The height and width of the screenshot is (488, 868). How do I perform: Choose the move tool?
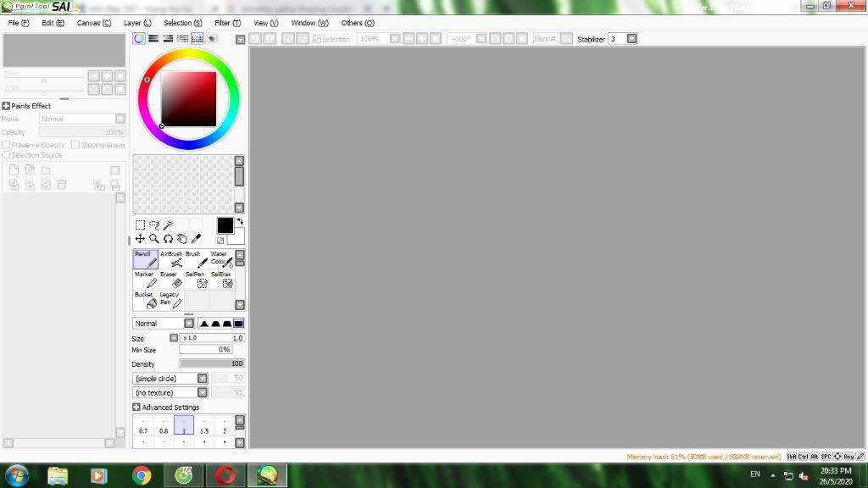[140, 238]
